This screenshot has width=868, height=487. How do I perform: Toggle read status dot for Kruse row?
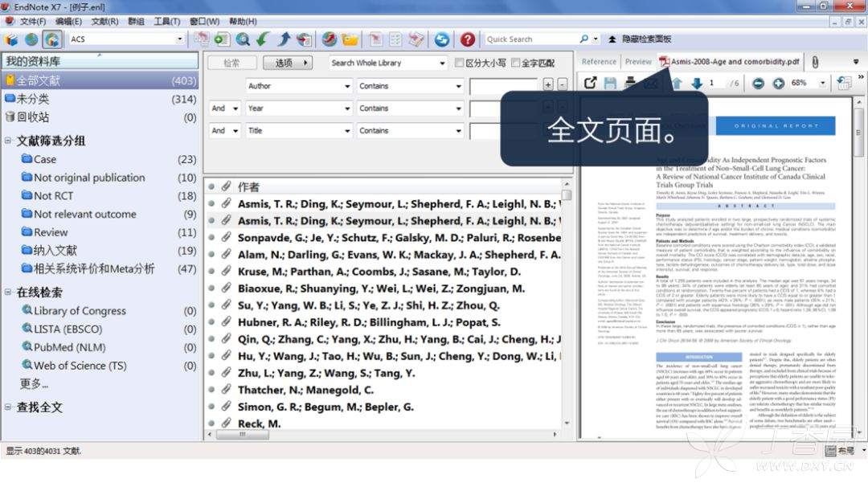211,271
